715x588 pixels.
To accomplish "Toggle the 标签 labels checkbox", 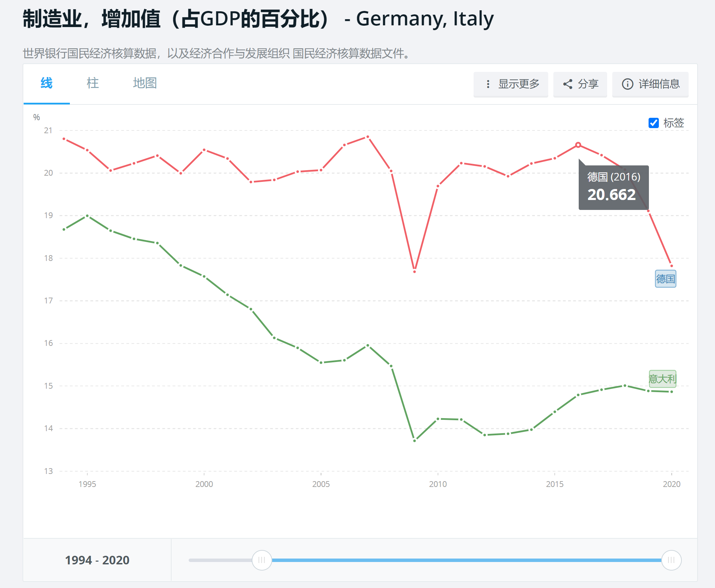I will (x=653, y=123).
